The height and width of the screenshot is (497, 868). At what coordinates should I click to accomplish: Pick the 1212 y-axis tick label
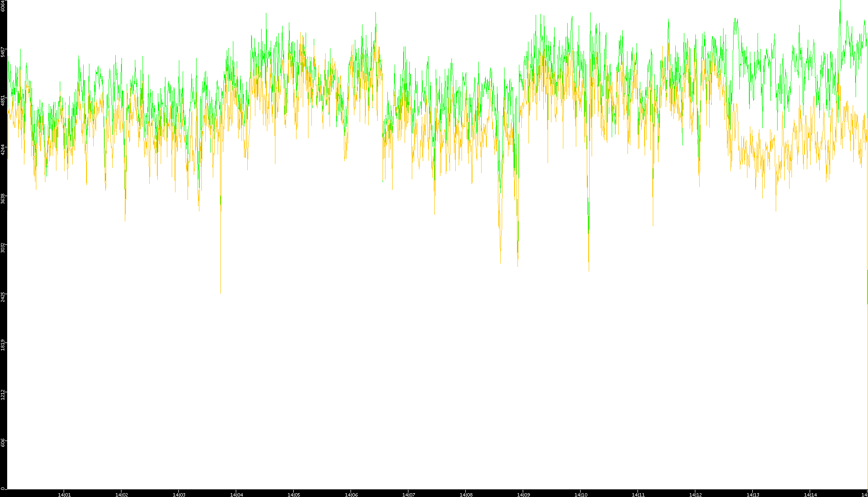coord(3,395)
